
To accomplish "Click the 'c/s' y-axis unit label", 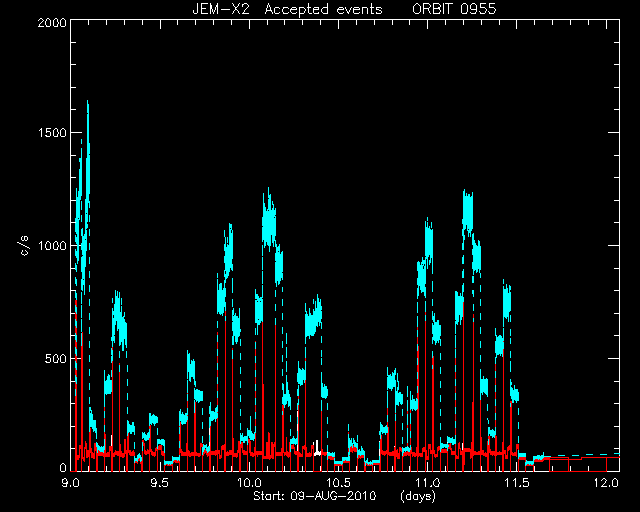I will click(24, 247).
